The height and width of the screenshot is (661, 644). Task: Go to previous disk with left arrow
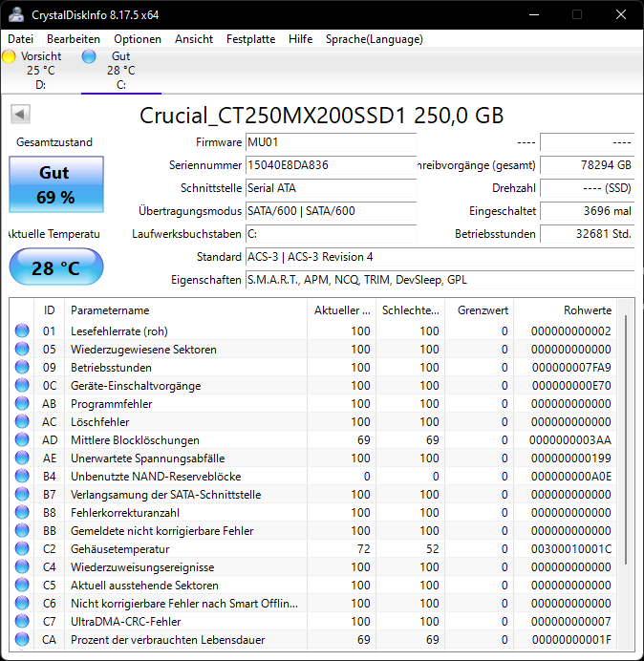tap(20, 114)
